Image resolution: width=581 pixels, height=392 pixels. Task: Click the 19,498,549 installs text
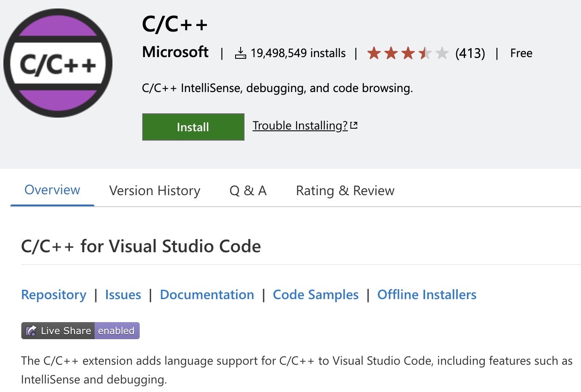[298, 53]
